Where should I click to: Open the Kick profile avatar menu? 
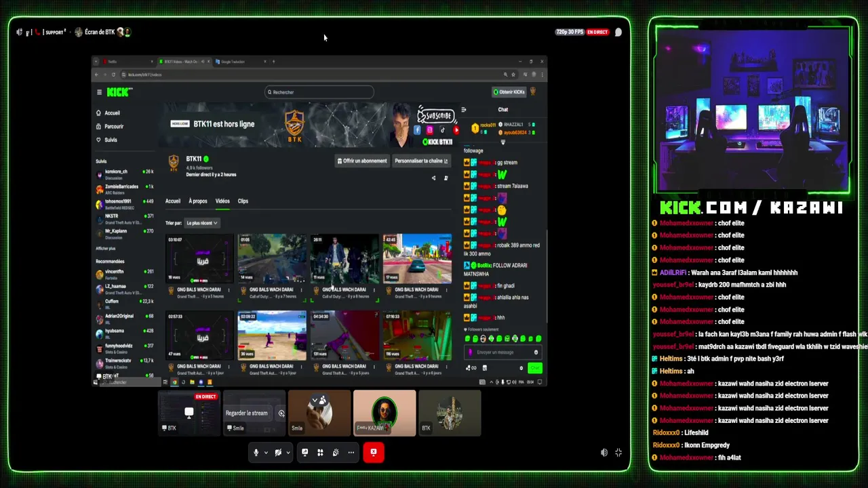coord(534,92)
